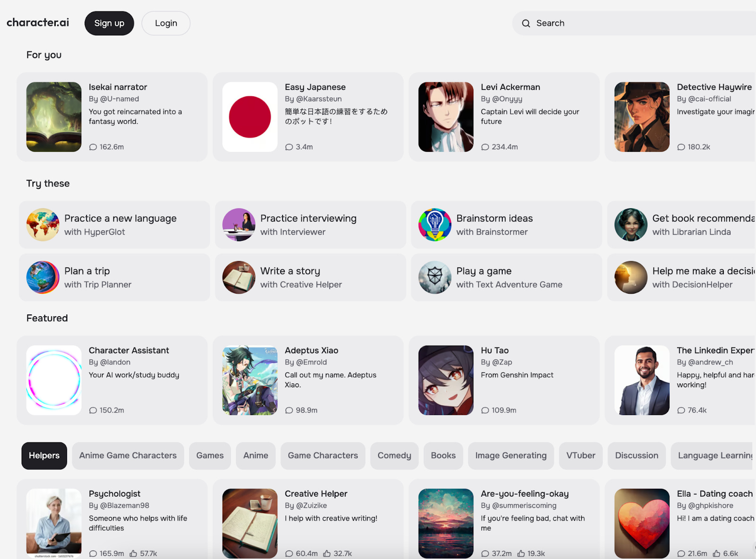Viewport: 756px width, 559px height.
Task: Open Detective Haywire portrait thumbnail
Action: coord(642,117)
